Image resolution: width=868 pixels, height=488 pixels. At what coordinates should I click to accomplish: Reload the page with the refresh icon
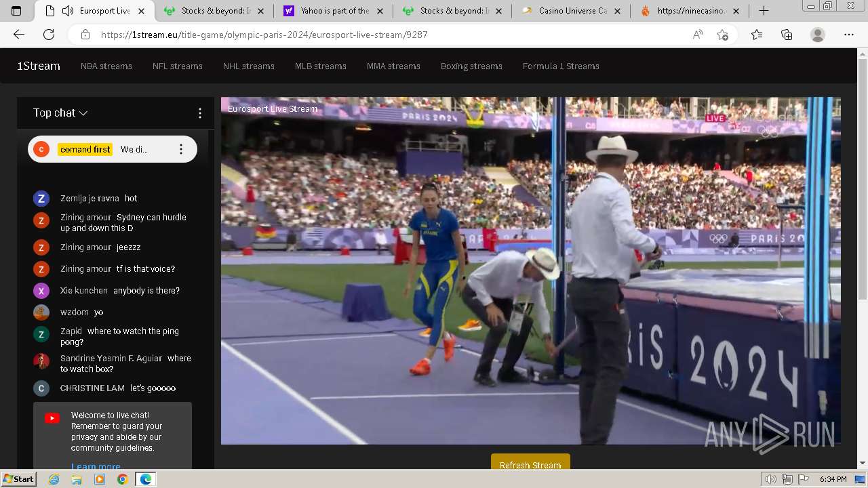click(49, 35)
